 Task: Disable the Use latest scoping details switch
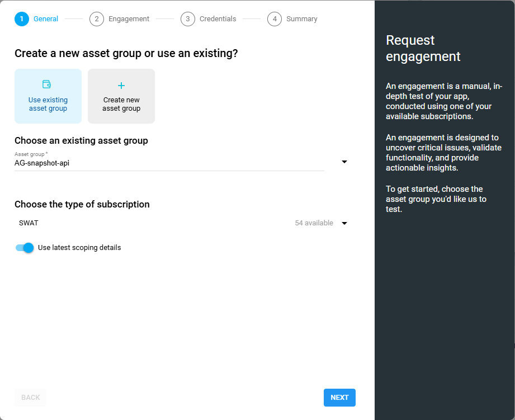(25, 248)
